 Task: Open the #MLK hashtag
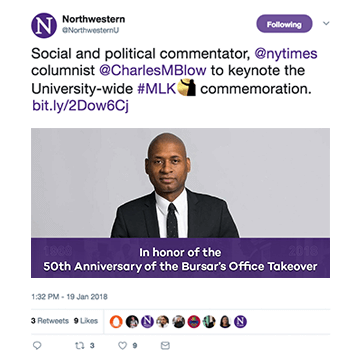point(157,89)
